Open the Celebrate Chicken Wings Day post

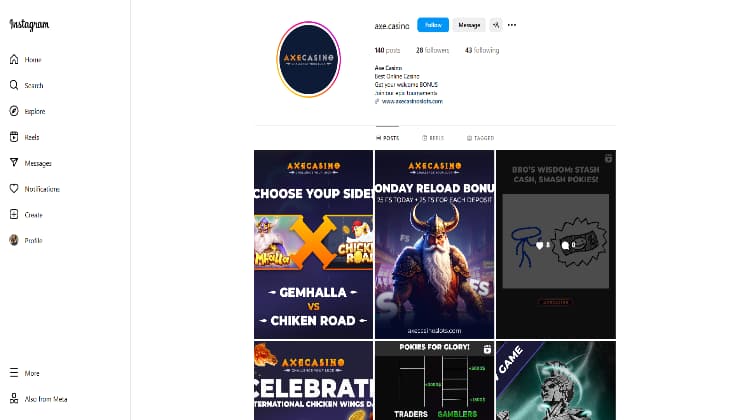tap(313, 380)
